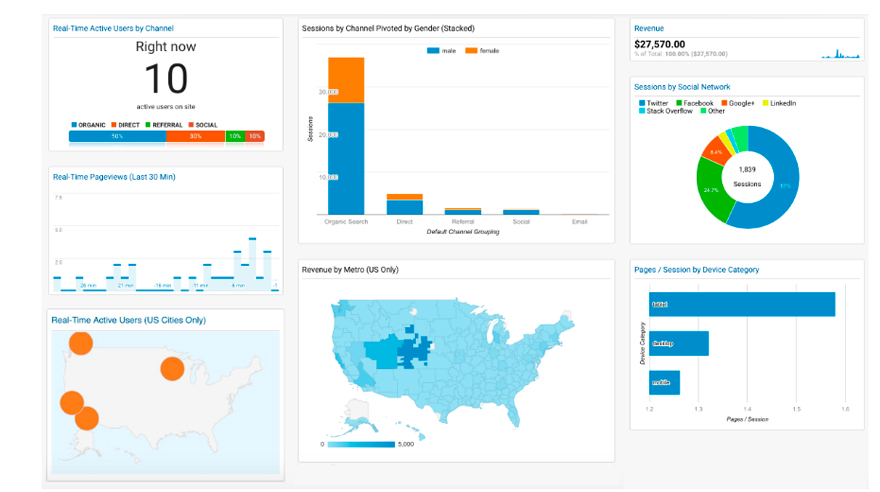This screenshot has width=880, height=492.
Task: Open Pages / Session by Device Category title
Action: [x=696, y=269]
